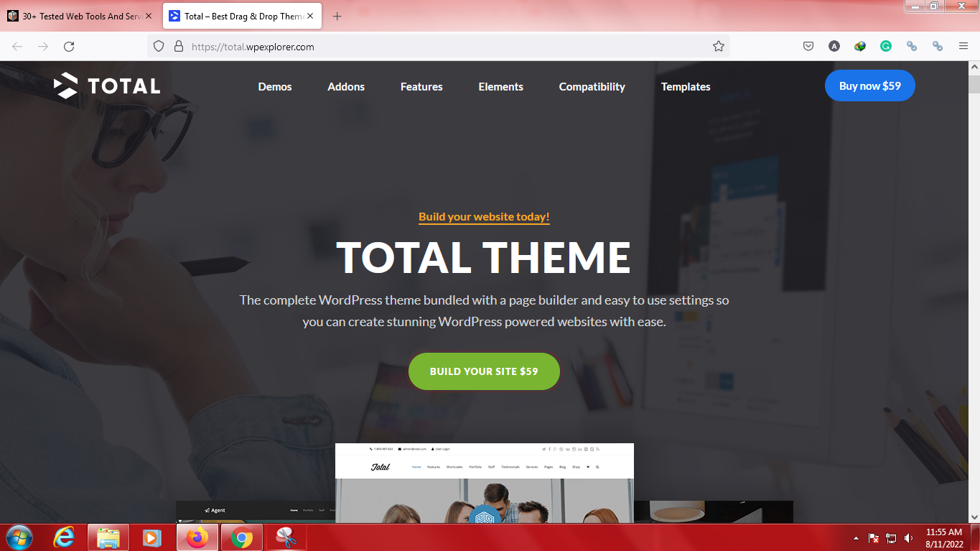Go back with the browser back arrow
Image resolution: width=980 pixels, height=551 pixels.
(x=17, y=47)
